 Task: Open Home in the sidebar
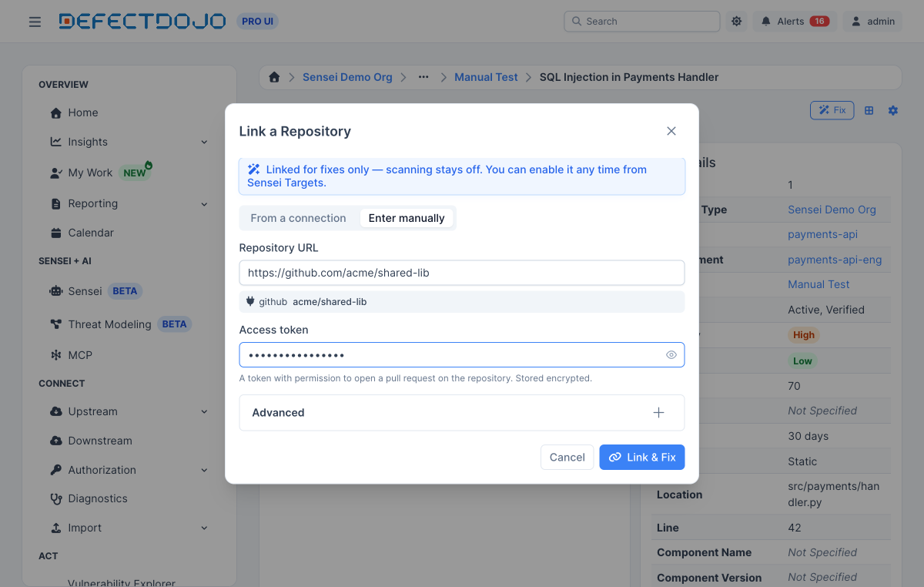click(83, 112)
